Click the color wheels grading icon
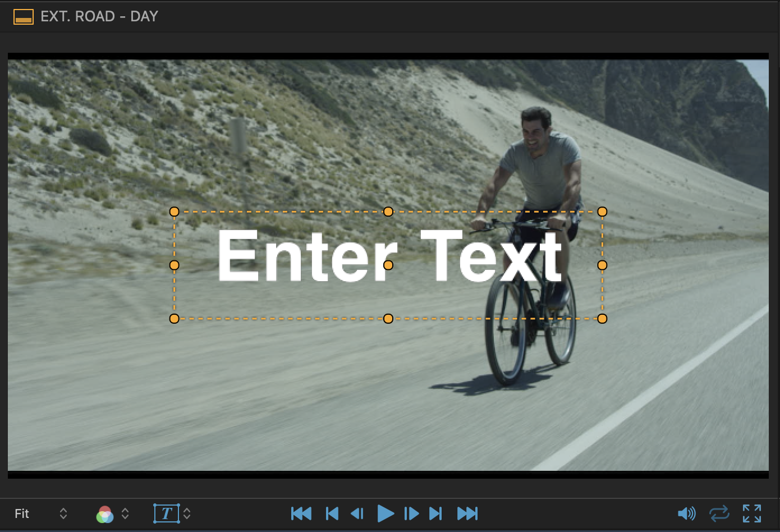Screen dimensions: 780x532 coord(105,514)
